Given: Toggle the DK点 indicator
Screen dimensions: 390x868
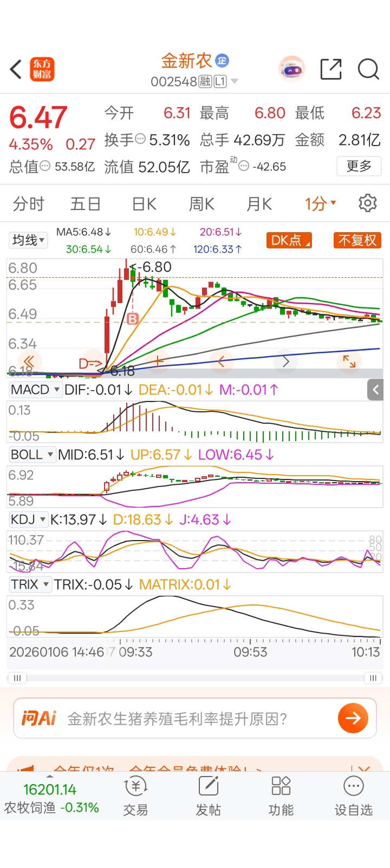Looking at the screenshot, I should [x=289, y=240].
